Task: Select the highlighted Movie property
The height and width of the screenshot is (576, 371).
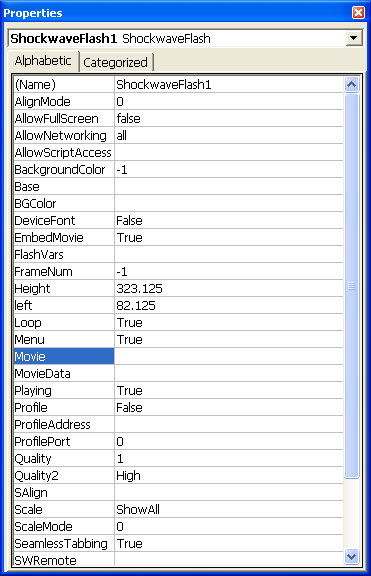Action: pyautogui.click(x=64, y=356)
